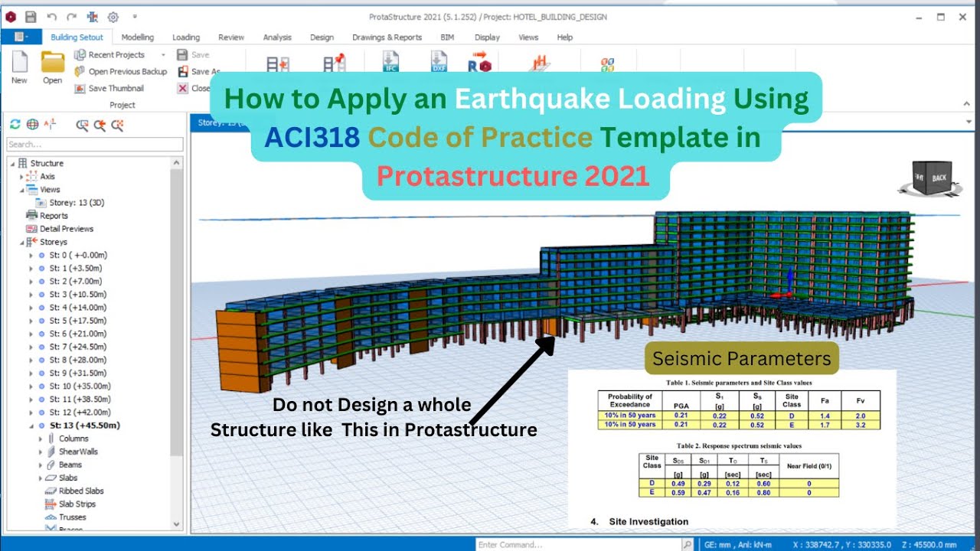Viewport: 980px width, 551px height.
Task: Click the first magnifier icon above the search box
Action: pyautogui.click(x=82, y=126)
